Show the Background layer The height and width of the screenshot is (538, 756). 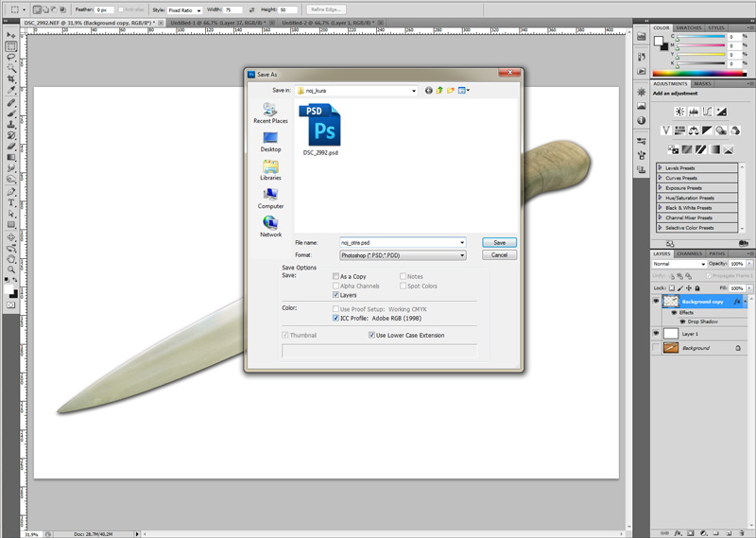click(656, 347)
